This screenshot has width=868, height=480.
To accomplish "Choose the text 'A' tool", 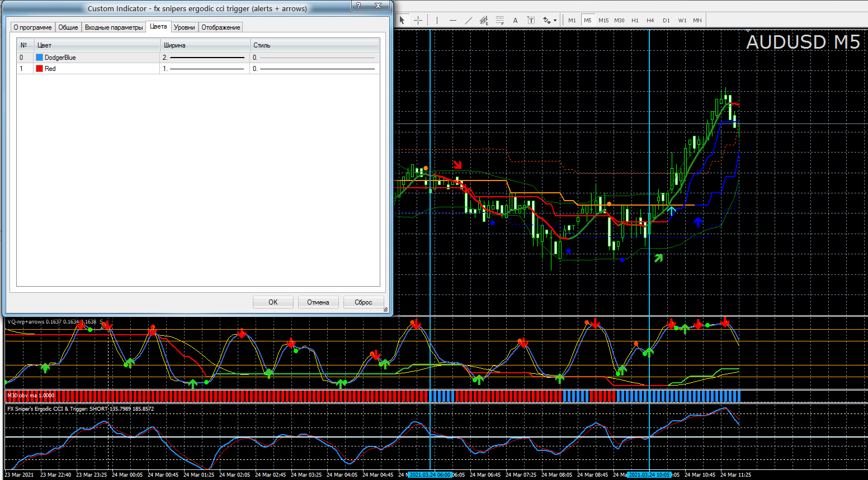I will click(x=515, y=20).
